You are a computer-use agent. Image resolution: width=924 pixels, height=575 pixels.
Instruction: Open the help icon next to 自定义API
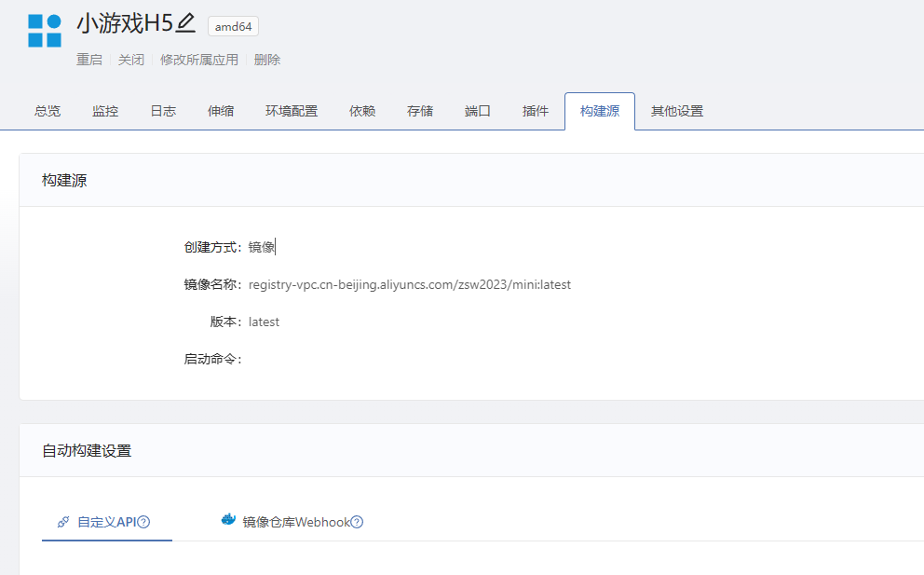tap(143, 522)
